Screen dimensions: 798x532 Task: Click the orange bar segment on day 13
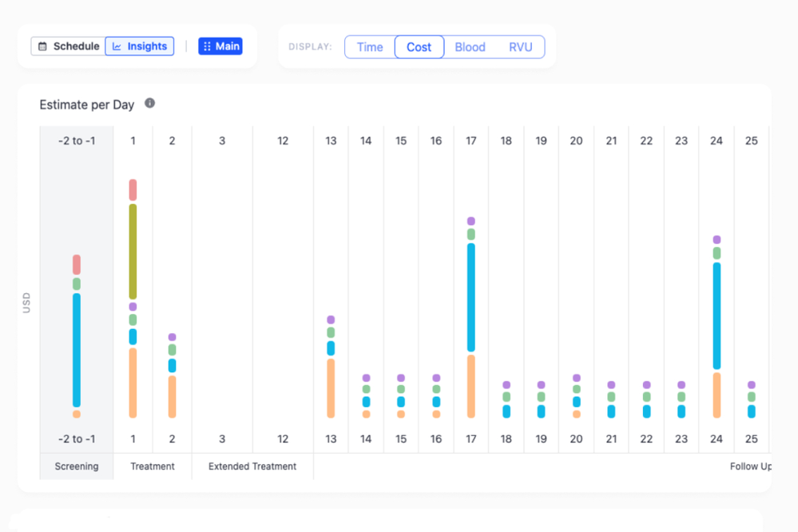(x=331, y=388)
